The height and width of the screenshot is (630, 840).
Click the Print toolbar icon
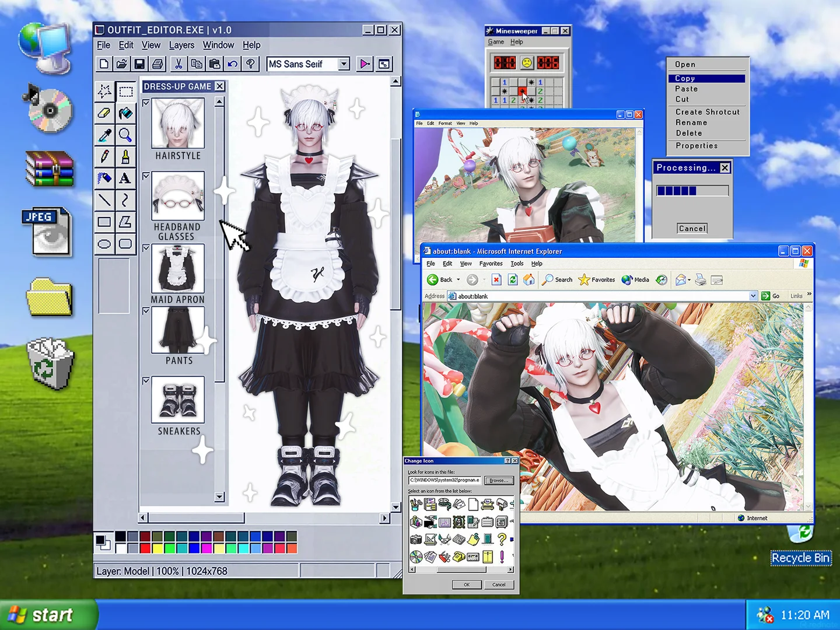click(x=157, y=64)
